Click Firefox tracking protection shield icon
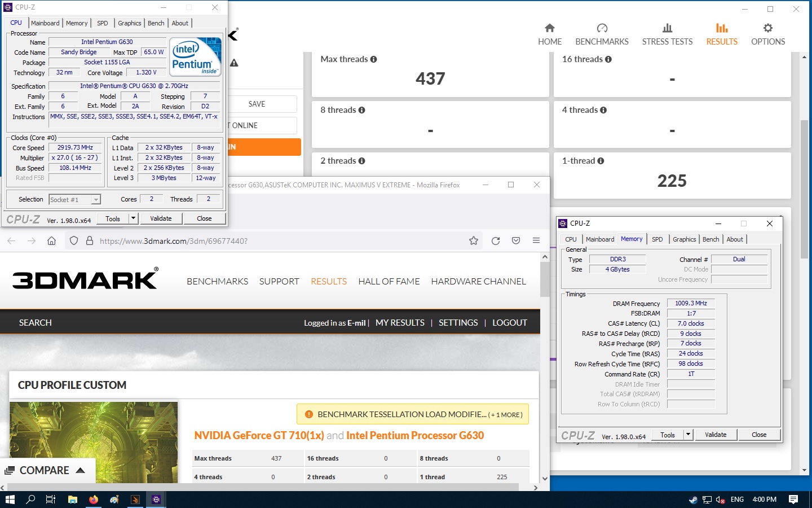The image size is (812, 508). pyautogui.click(x=74, y=241)
